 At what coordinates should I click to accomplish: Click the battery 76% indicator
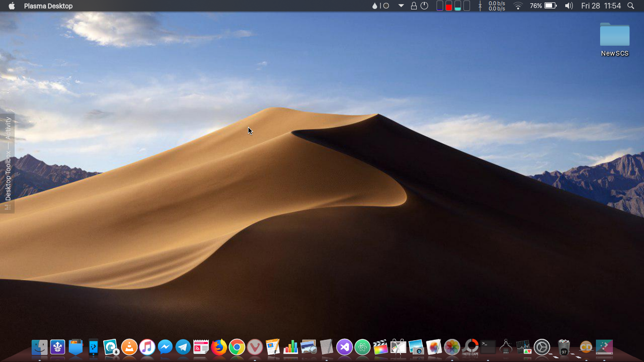point(543,6)
